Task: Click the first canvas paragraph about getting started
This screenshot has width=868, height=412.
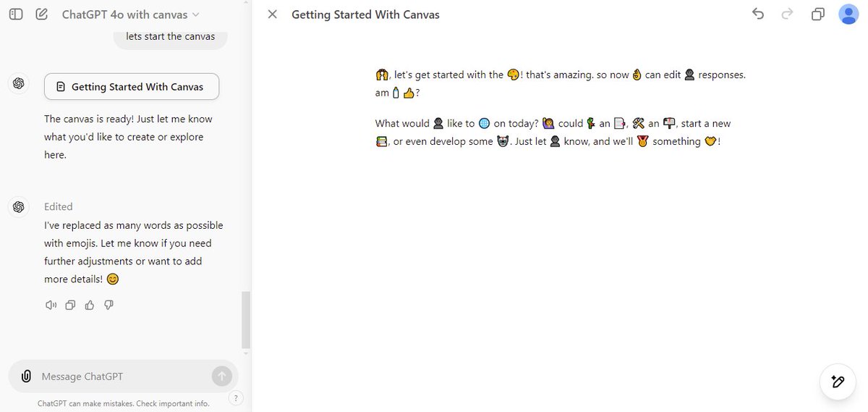Action: [x=561, y=83]
